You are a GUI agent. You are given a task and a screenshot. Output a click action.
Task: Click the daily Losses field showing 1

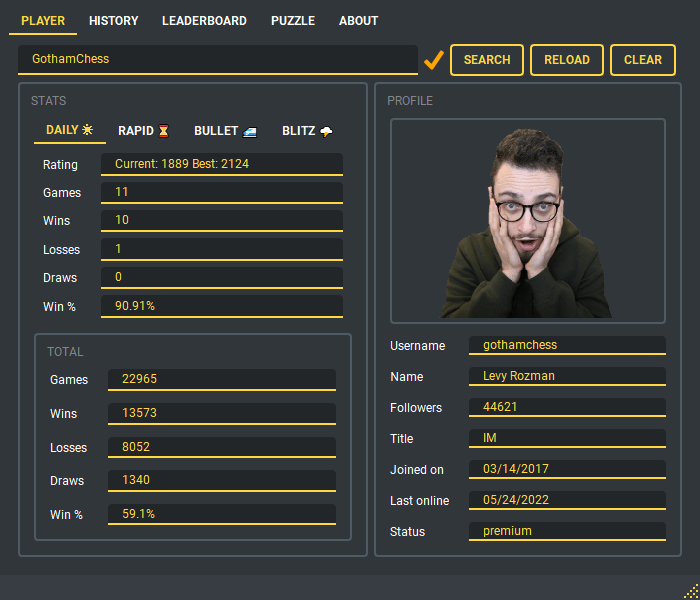[222, 249]
